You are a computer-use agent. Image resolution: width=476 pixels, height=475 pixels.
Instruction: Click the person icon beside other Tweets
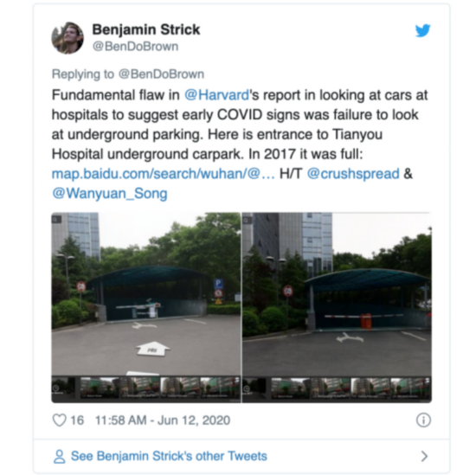pyautogui.click(x=59, y=456)
